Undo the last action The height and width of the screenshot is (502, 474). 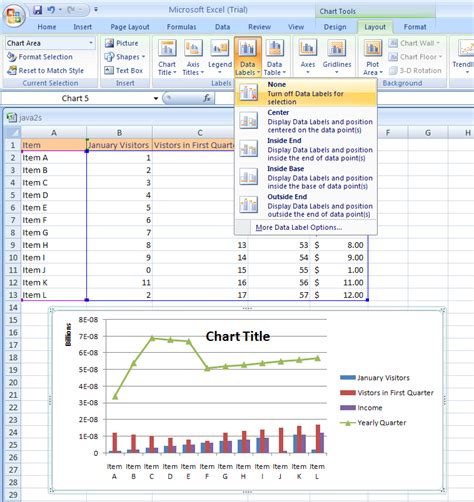(x=51, y=10)
